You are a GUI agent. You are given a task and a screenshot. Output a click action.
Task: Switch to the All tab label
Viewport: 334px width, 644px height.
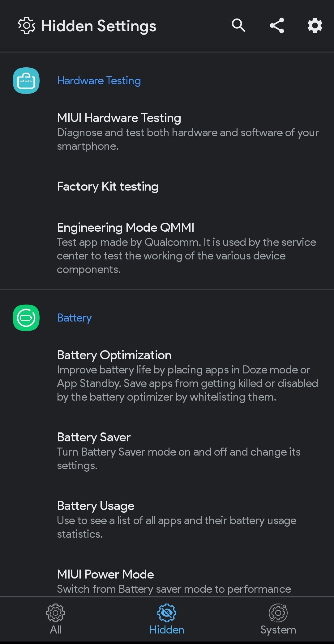pyautogui.click(x=56, y=630)
